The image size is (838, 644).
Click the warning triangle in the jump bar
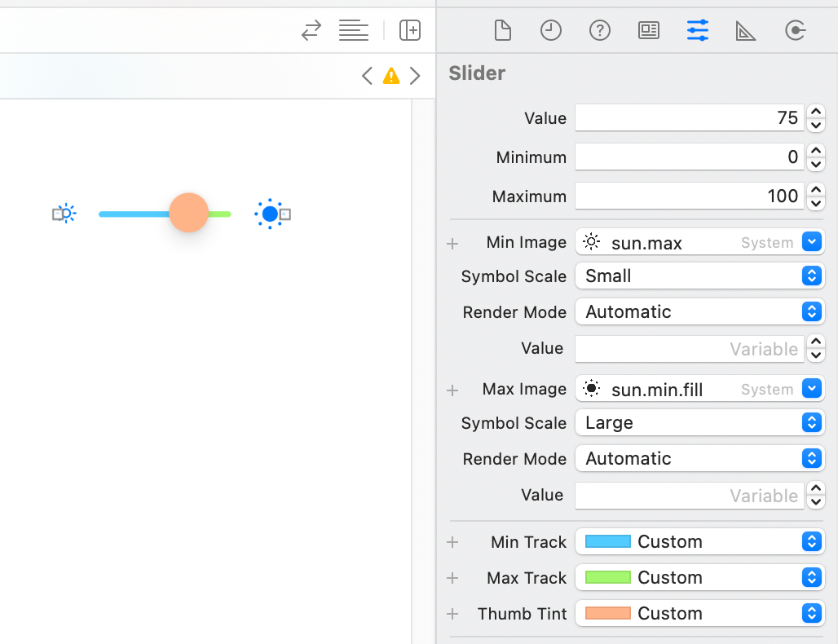390,75
